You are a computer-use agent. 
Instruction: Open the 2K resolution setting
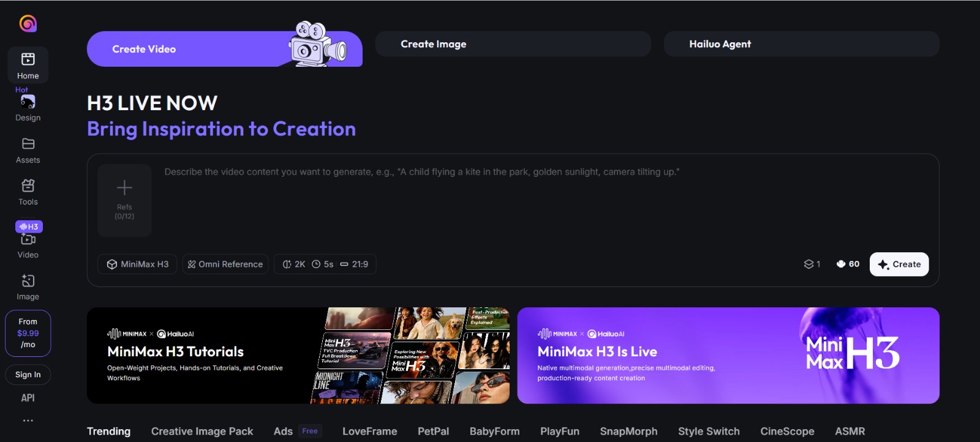[x=294, y=264]
